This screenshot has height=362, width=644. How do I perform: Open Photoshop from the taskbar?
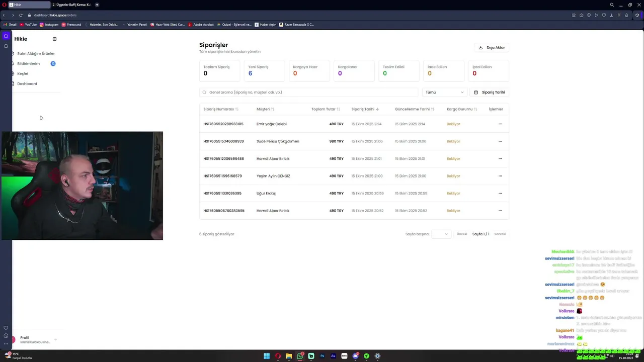(x=322, y=356)
